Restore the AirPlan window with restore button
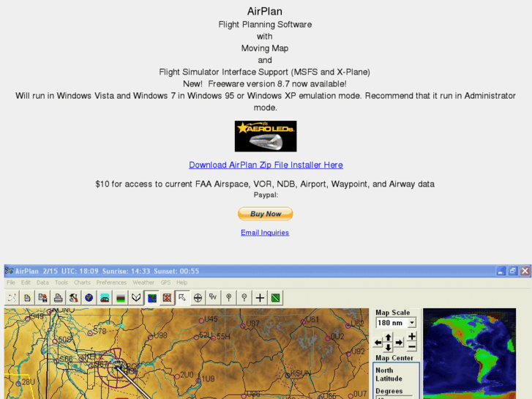This screenshot has width=532, height=399. pyautogui.click(x=513, y=271)
